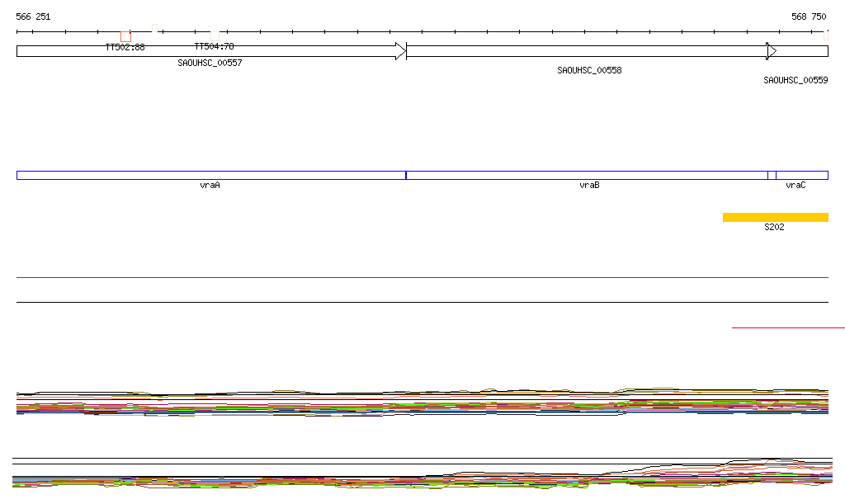Click the vraA text label
Image resolution: width=845 pixels, height=504 pixels.
tap(210, 186)
